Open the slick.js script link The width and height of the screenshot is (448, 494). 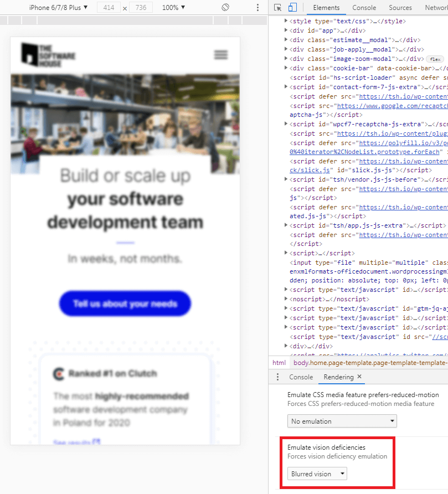[310, 170]
